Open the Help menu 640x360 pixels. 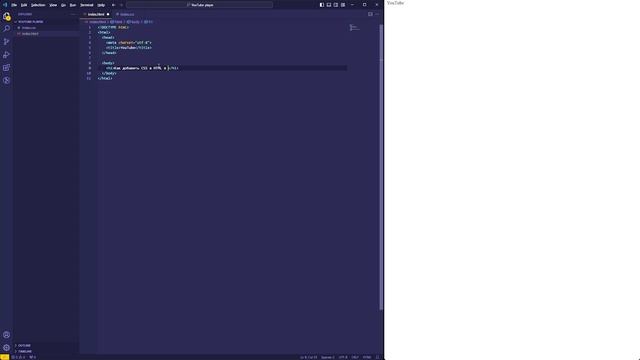(x=101, y=5)
